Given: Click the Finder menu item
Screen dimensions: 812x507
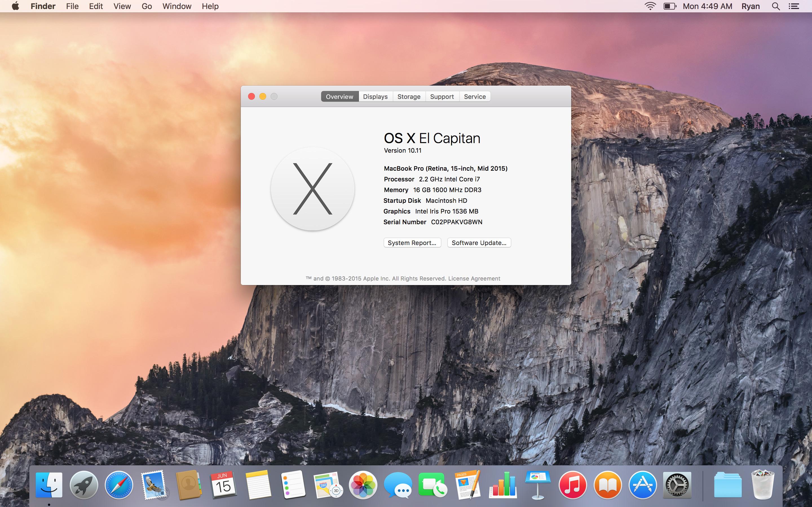Looking at the screenshot, I should tap(42, 6).
